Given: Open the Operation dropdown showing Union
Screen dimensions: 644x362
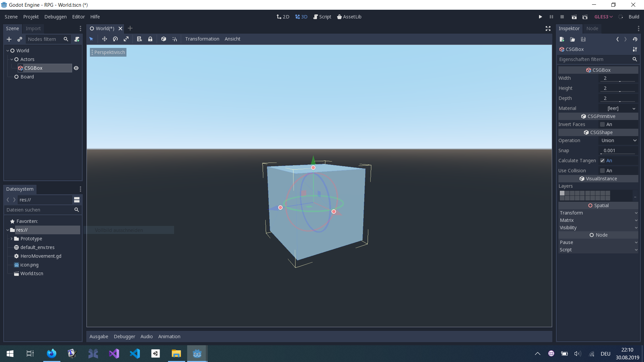Looking at the screenshot, I should (x=618, y=140).
